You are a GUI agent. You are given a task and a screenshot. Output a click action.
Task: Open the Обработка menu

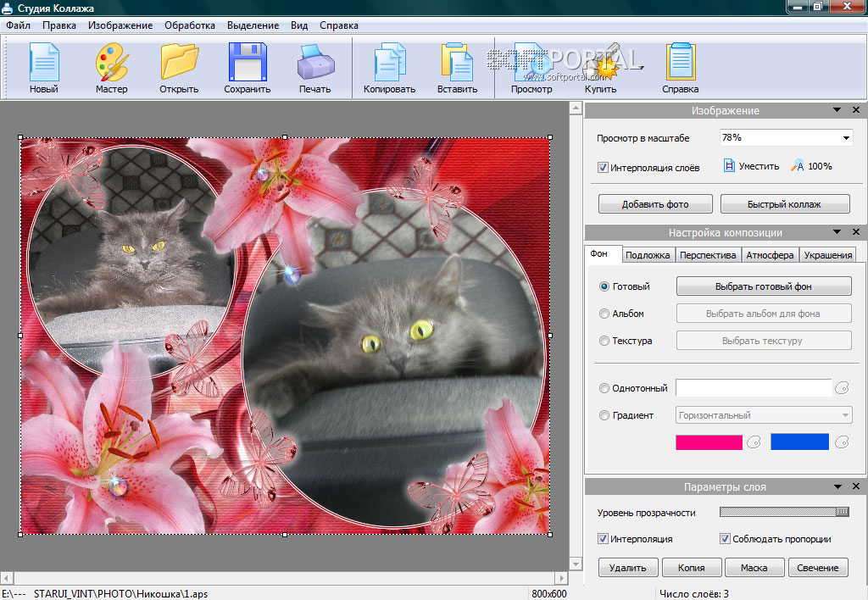point(189,25)
